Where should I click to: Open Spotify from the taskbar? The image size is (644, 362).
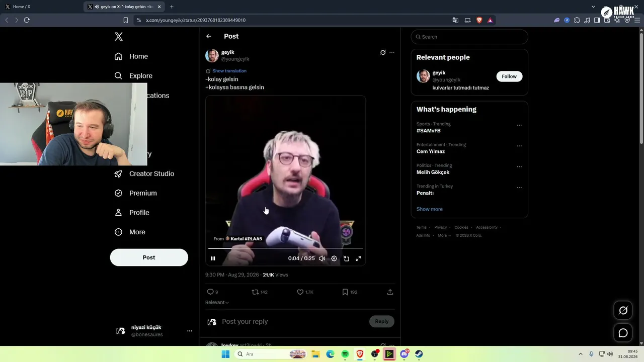click(x=345, y=354)
